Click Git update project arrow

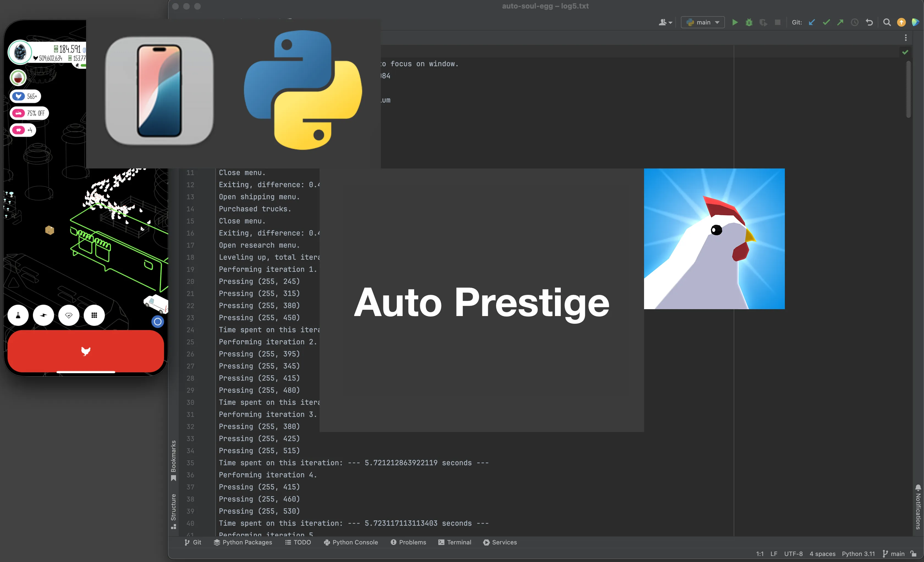(x=812, y=23)
